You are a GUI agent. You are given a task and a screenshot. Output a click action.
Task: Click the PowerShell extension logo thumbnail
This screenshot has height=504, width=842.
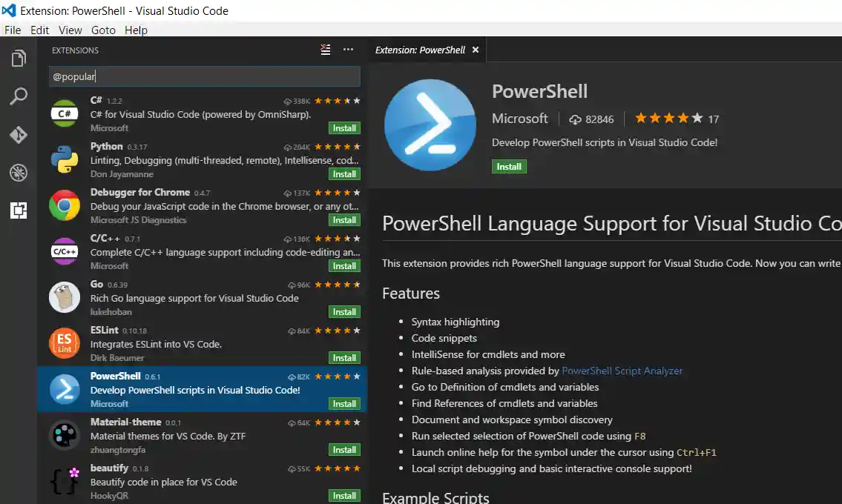coord(430,125)
